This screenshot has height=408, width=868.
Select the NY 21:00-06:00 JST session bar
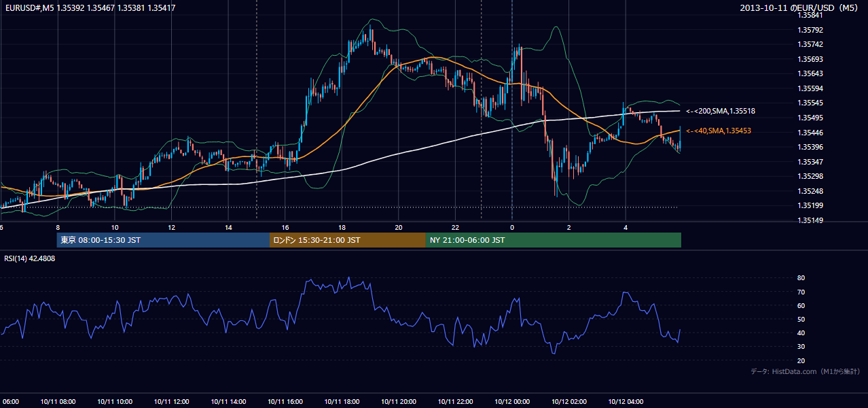554,240
